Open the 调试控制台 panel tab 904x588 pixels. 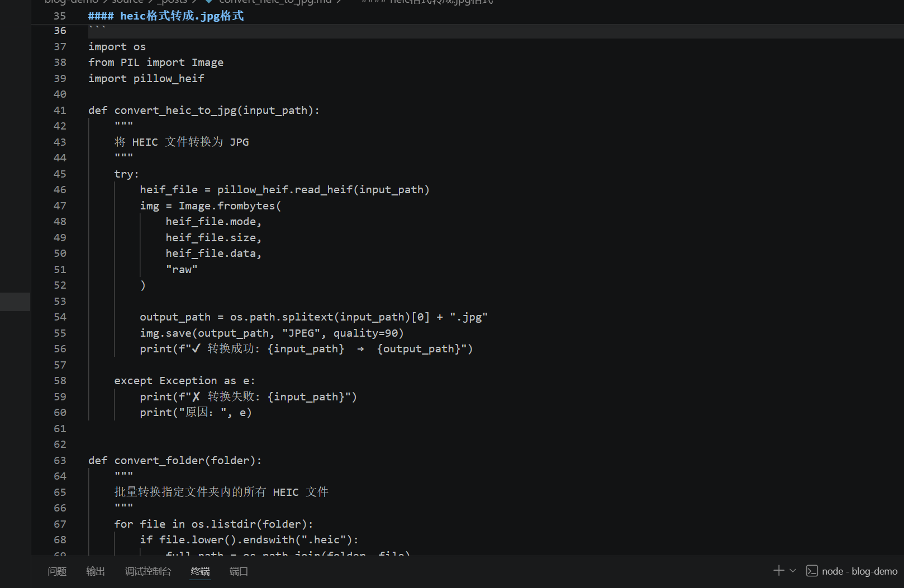tap(148, 571)
